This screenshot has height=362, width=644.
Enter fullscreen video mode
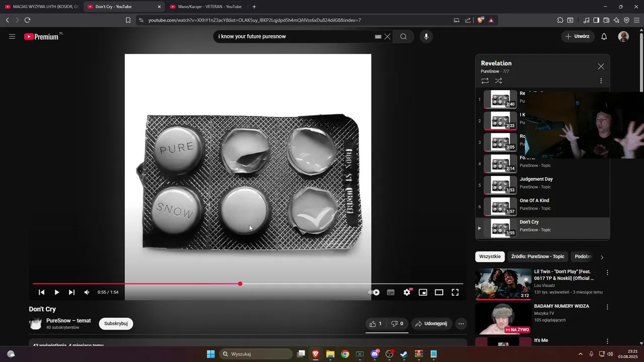(455, 292)
